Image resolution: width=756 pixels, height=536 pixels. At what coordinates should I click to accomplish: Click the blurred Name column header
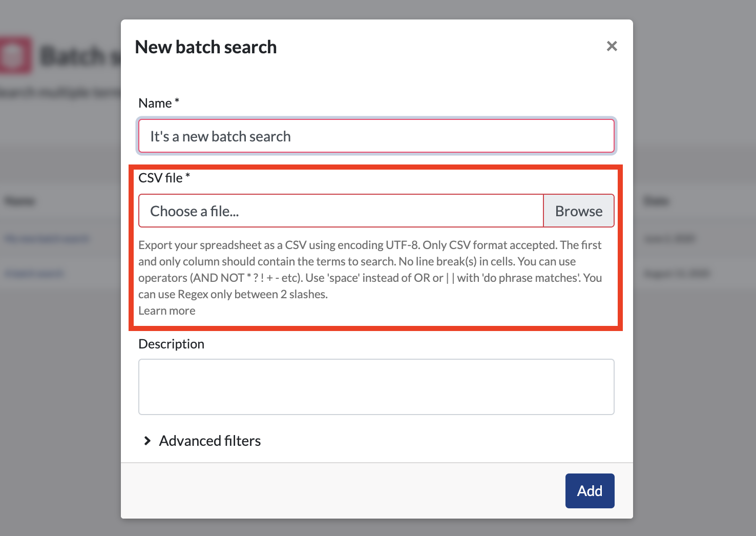pos(20,201)
